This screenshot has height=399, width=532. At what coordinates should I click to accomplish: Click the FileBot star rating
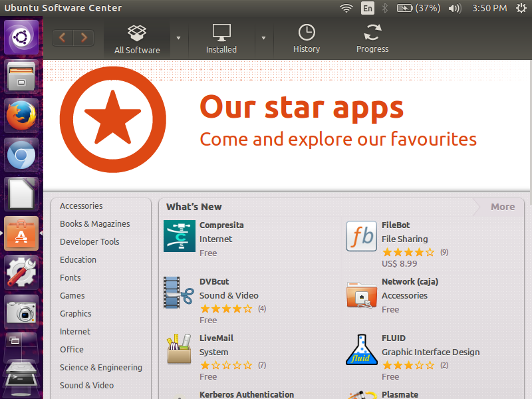coord(408,253)
